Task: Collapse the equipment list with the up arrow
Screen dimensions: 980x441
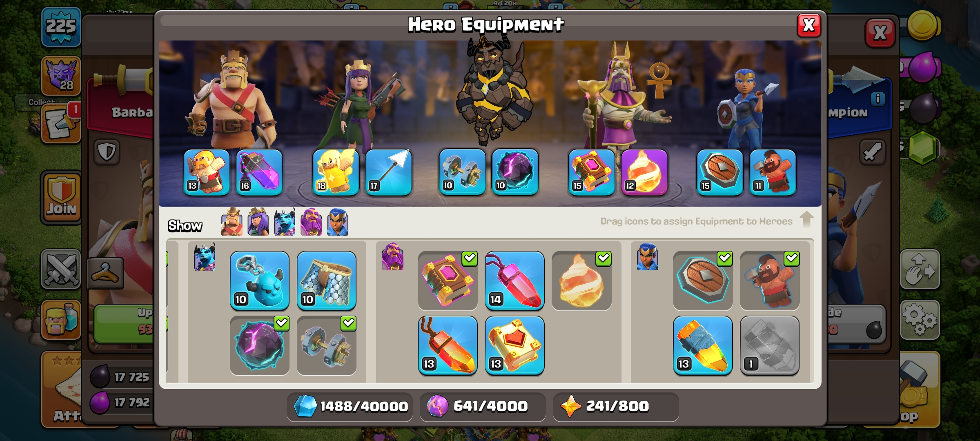Action: [x=806, y=220]
